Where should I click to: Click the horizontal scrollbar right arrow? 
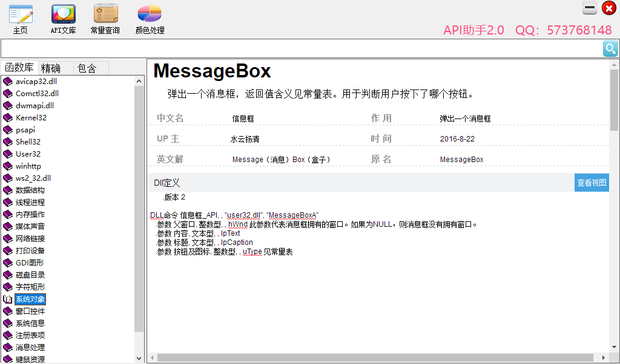coord(604,358)
